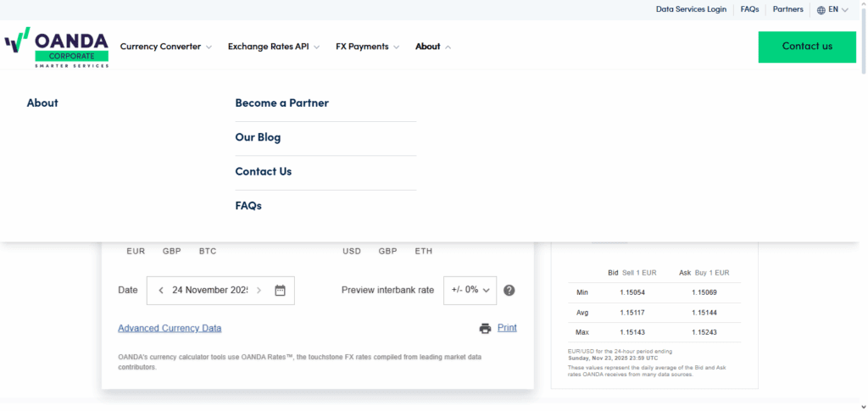Expand the Exchange Rates API menu

[273, 47]
